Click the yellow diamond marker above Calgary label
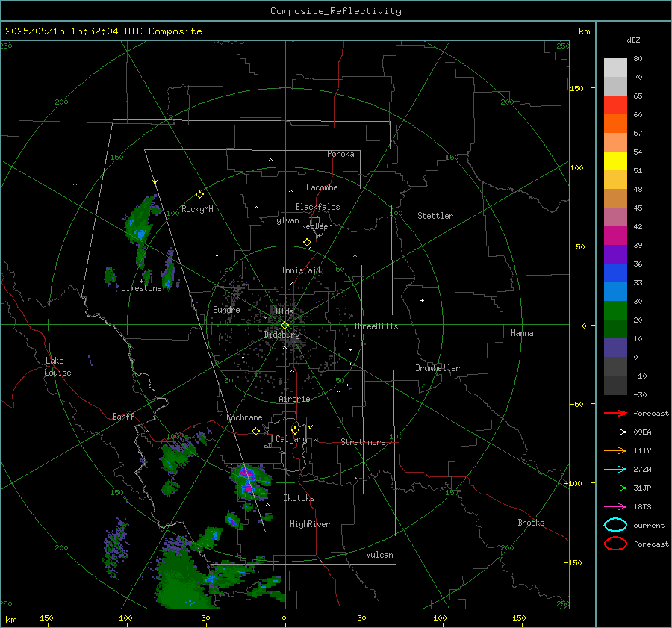 pyautogui.click(x=295, y=430)
